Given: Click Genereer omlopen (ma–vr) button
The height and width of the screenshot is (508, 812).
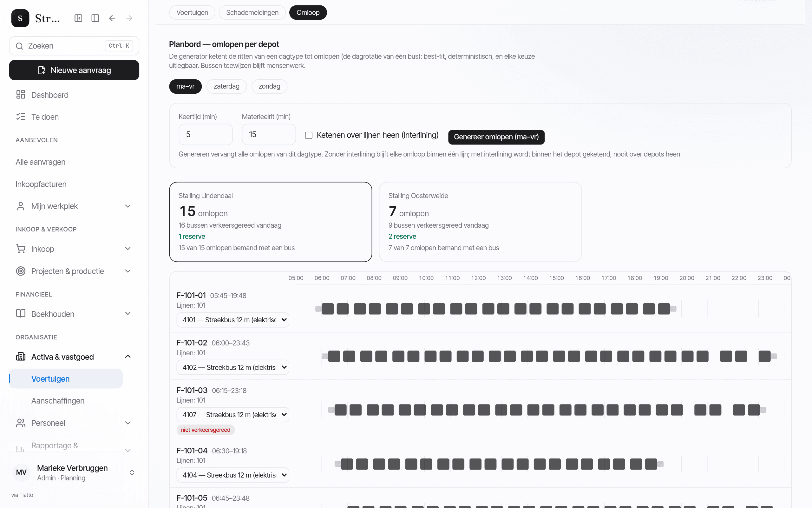Looking at the screenshot, I should (496, 137).
